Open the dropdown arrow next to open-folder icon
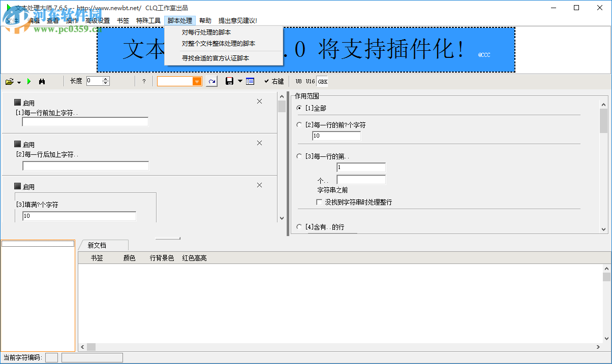Viewport: 612px width, 364px height. coord(18,82)
